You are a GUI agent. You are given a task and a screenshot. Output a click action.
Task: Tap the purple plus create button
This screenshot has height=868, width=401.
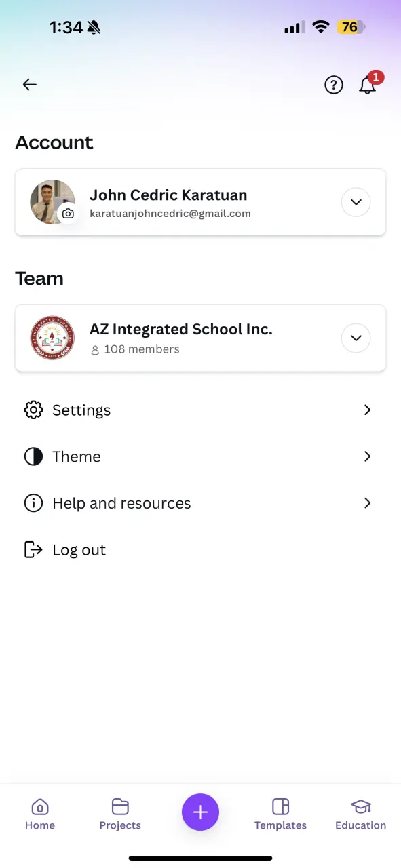point(200,812)
